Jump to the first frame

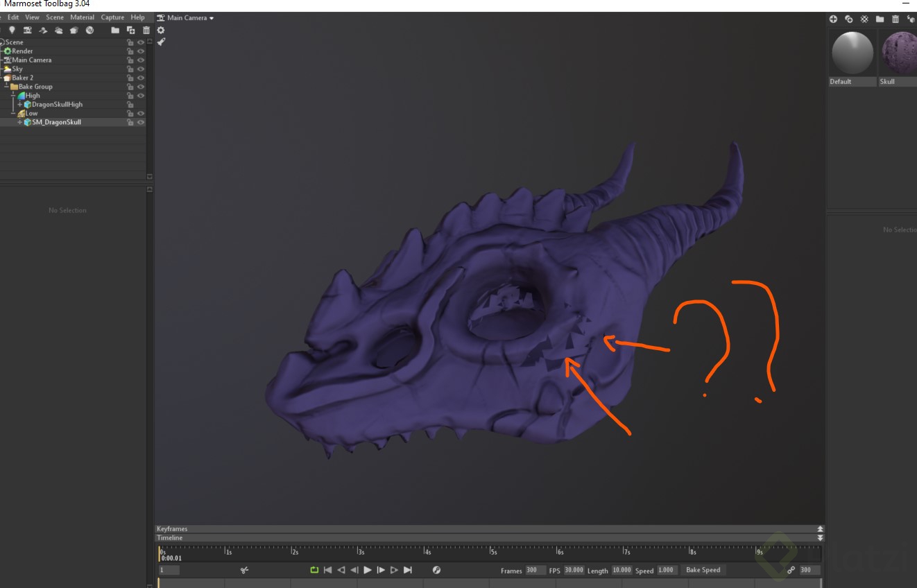[x=327, y=570]
